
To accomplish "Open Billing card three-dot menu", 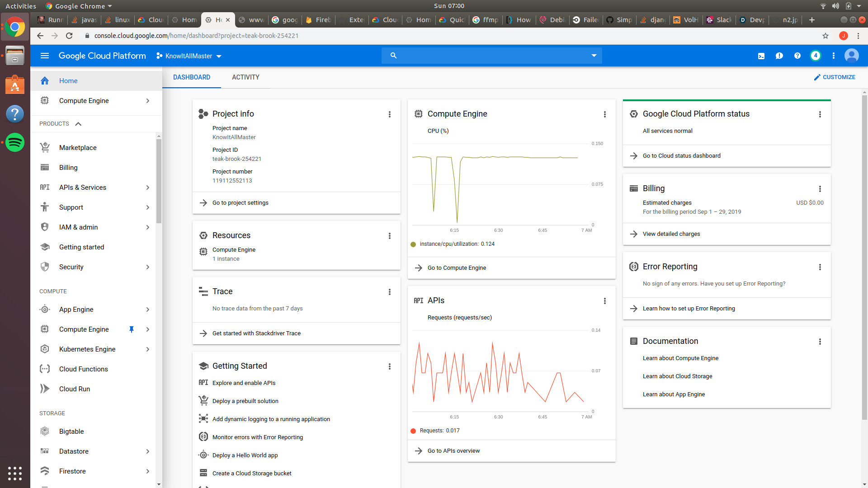I will [820, 189].
